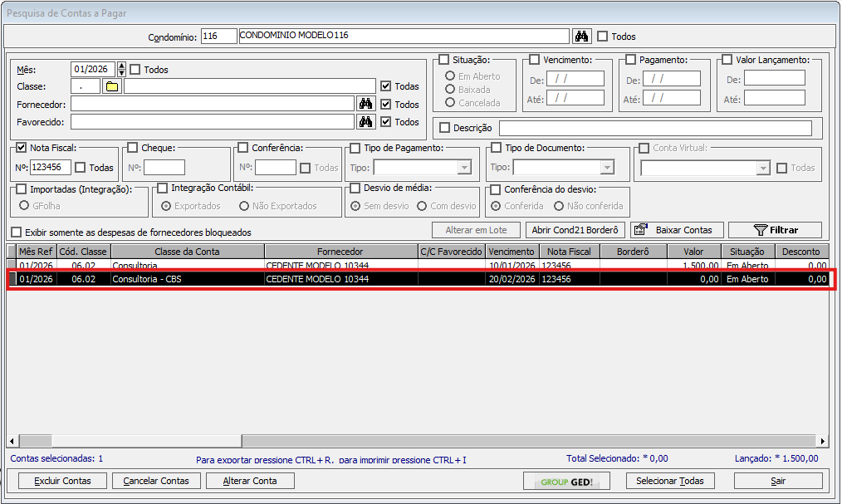Sort by the Vencimento column header

(x=512, y=252)
